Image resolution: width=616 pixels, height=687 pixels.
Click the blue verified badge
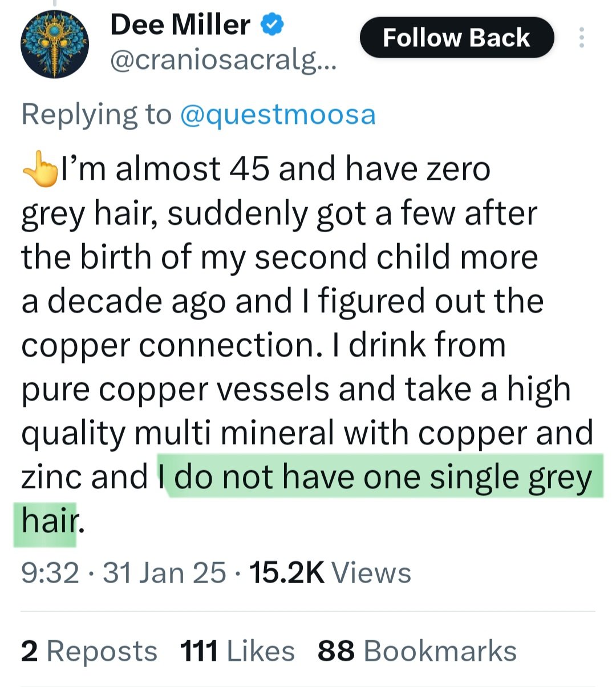(x=272, y=25)
